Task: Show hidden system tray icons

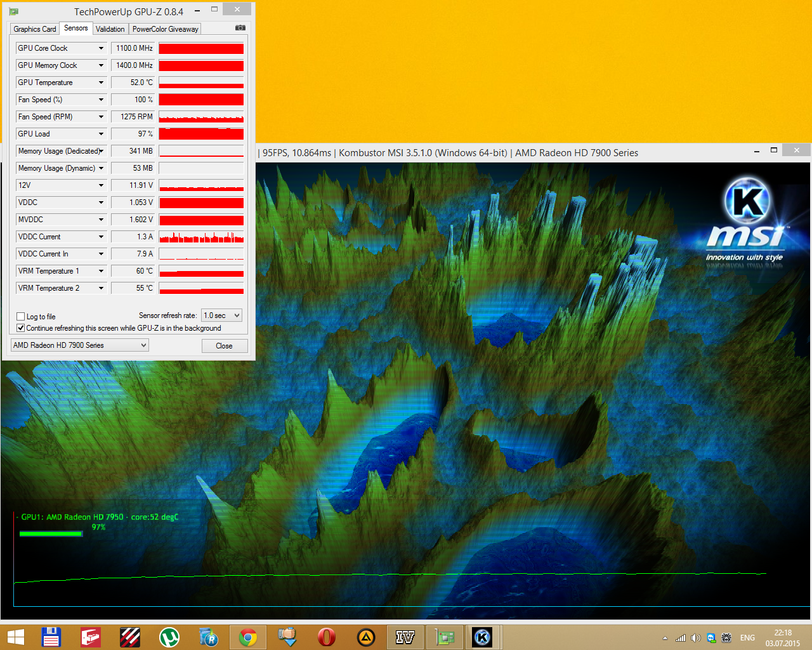Action: click(x=665, y=638)
